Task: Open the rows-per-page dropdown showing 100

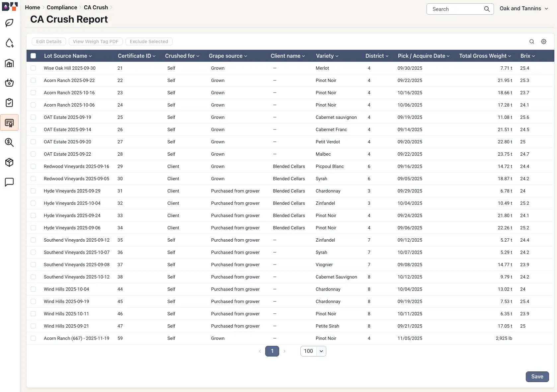Action: point(312,351)
